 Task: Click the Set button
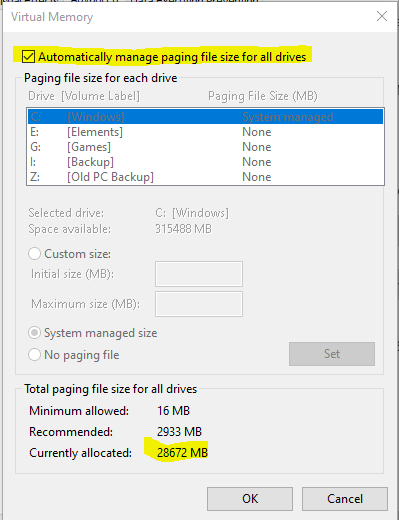(x=332, y=354)
